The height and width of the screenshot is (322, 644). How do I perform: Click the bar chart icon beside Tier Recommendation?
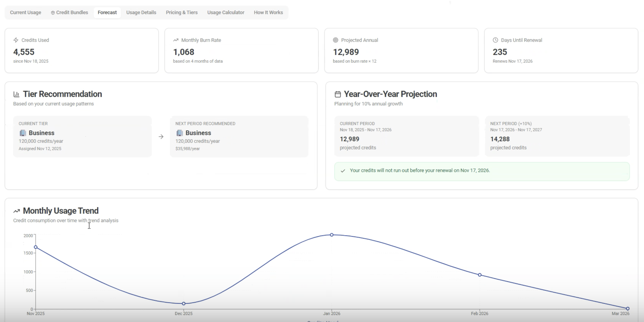click(16, 94)
